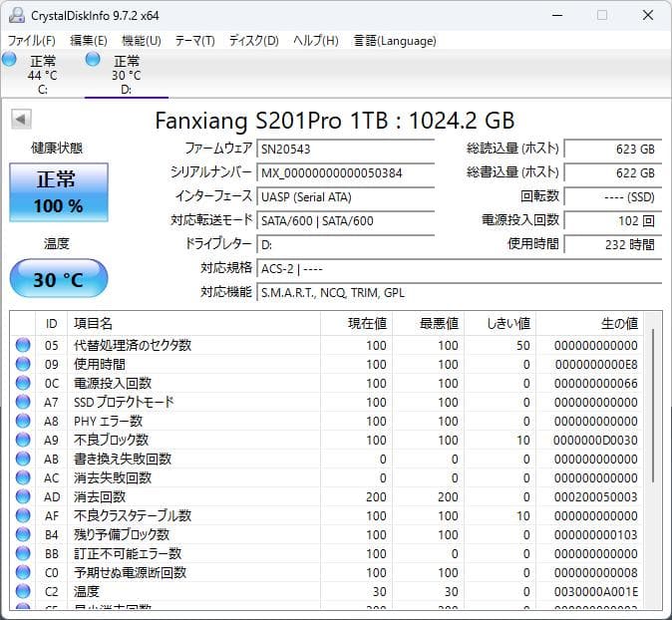The image size is (672, 620).
Task: Click the interface field UASP (Serial ATA)
Action: pyautogui.click(x=345, y=196)
